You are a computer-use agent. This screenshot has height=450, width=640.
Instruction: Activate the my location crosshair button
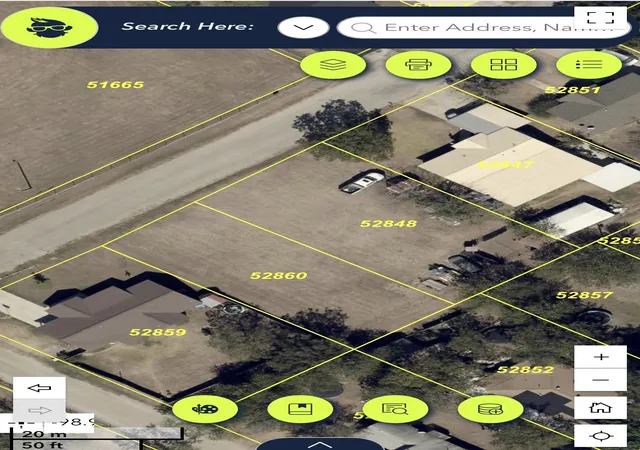(600, 436)
